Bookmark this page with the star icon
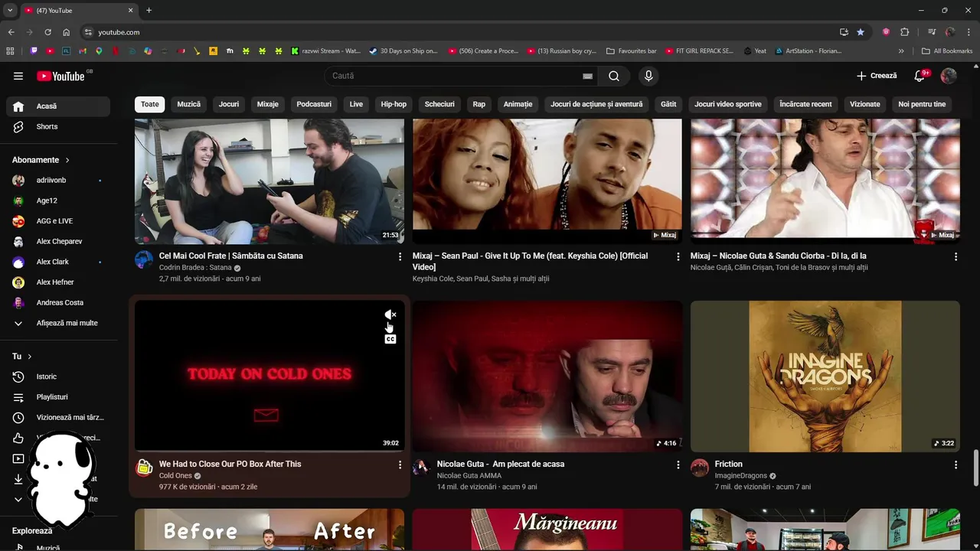This screenshot has height=551, width=980. tap(861, 32)
